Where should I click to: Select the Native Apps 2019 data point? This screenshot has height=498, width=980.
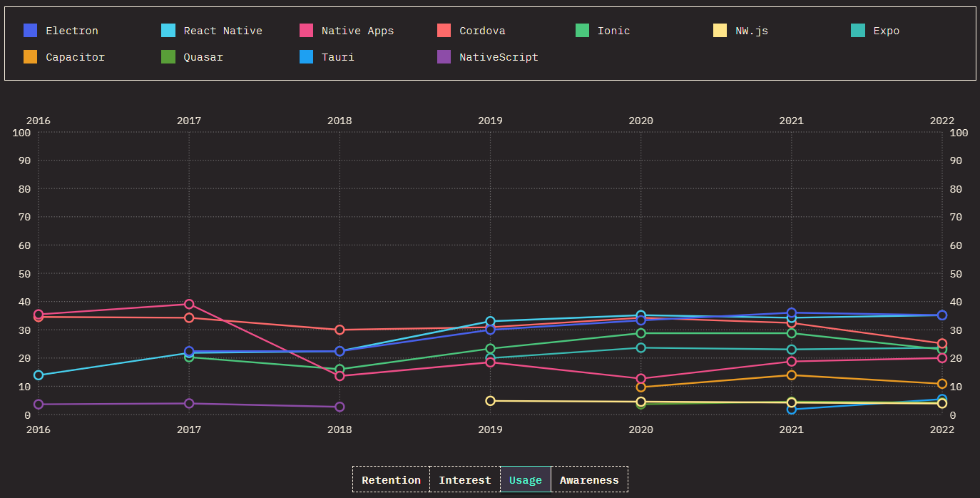[x=490, y=362]
